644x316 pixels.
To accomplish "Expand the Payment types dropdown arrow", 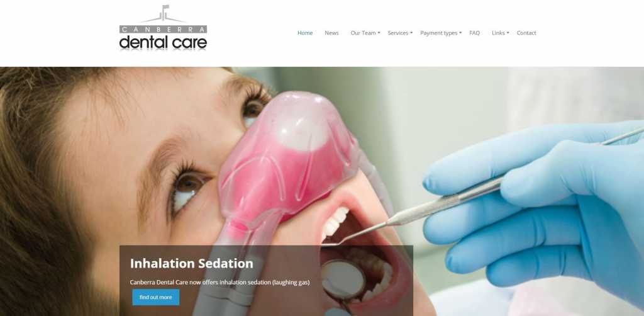I will (460, 33).
